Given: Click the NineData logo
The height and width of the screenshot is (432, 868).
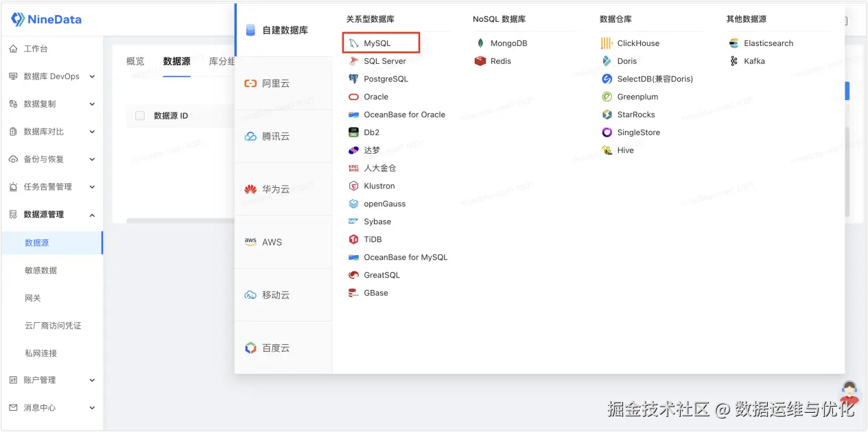Looking at the screenshot, I should (x=46, y=19).
